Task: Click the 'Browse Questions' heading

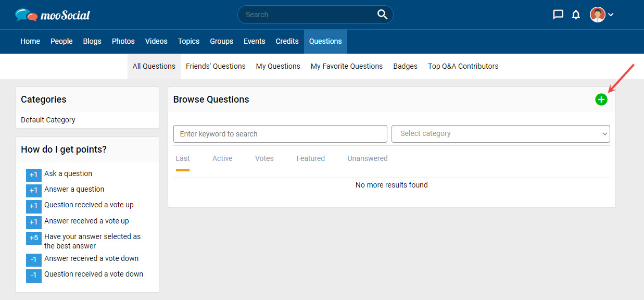Action: (x=211, y=99)
